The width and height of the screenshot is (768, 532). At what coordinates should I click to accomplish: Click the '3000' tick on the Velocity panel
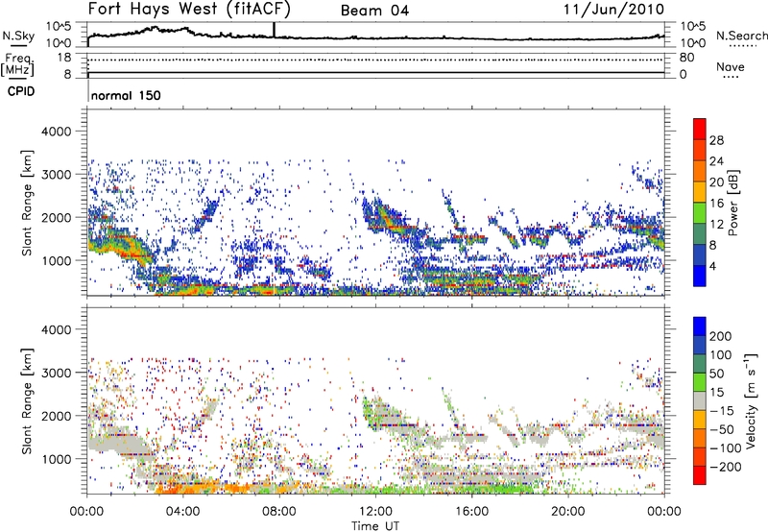(x=56, y=373)
